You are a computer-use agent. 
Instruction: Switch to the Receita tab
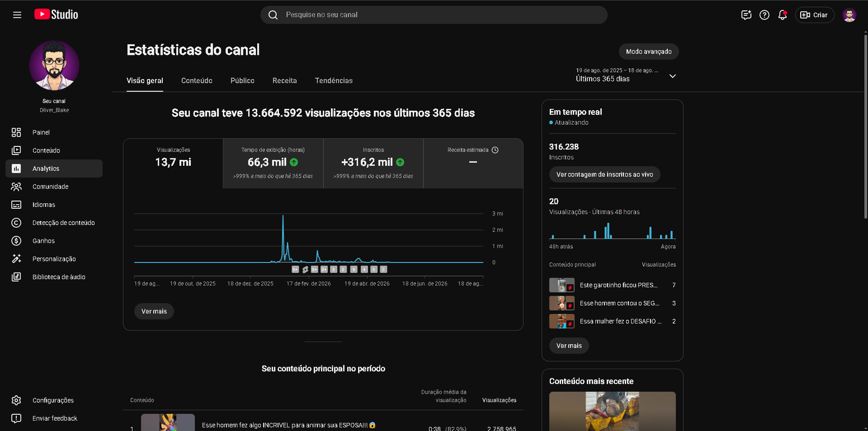coord(285,81)
